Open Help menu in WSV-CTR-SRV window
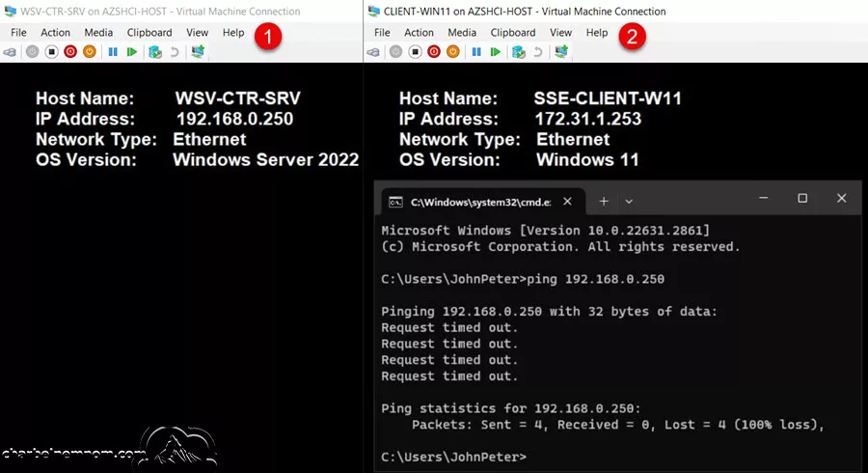This screenshot has height=473, width=868. (x=233, y=33)
